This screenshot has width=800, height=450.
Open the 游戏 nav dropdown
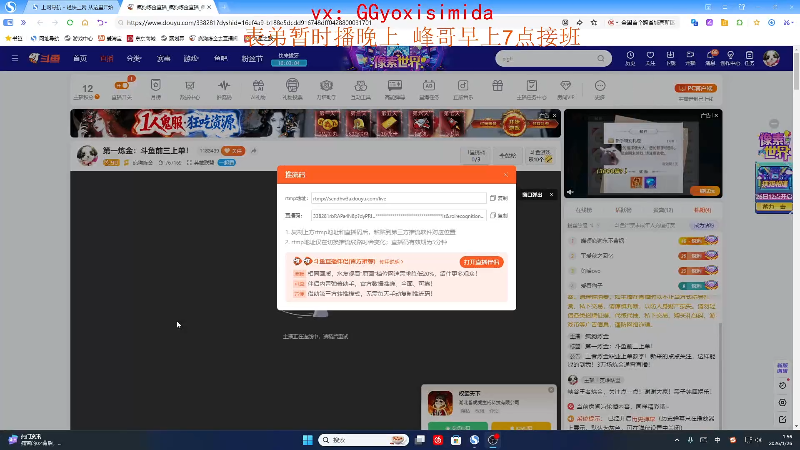point(191,59)
